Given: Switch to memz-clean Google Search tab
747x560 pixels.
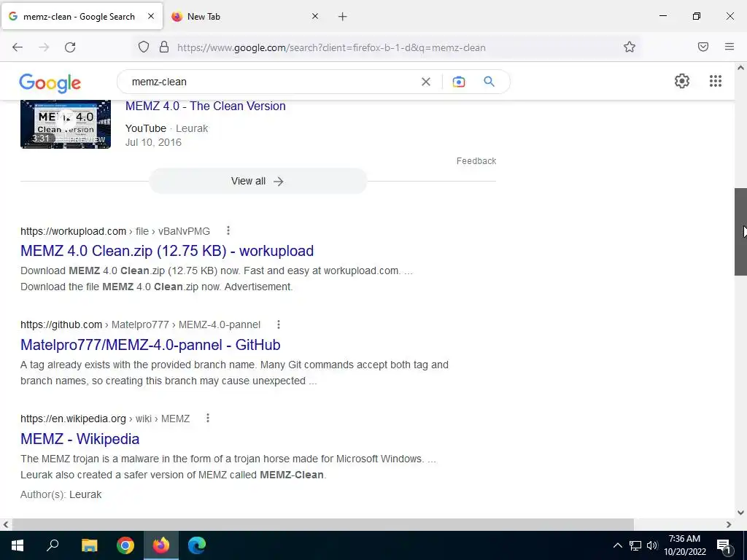Looking at the screenshot, I should tap(82, 16).
